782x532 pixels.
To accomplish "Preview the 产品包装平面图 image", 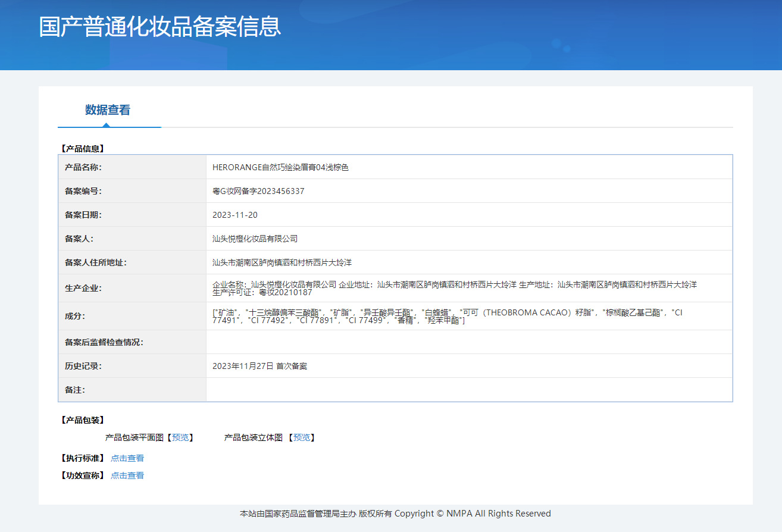I will (180, 437).
